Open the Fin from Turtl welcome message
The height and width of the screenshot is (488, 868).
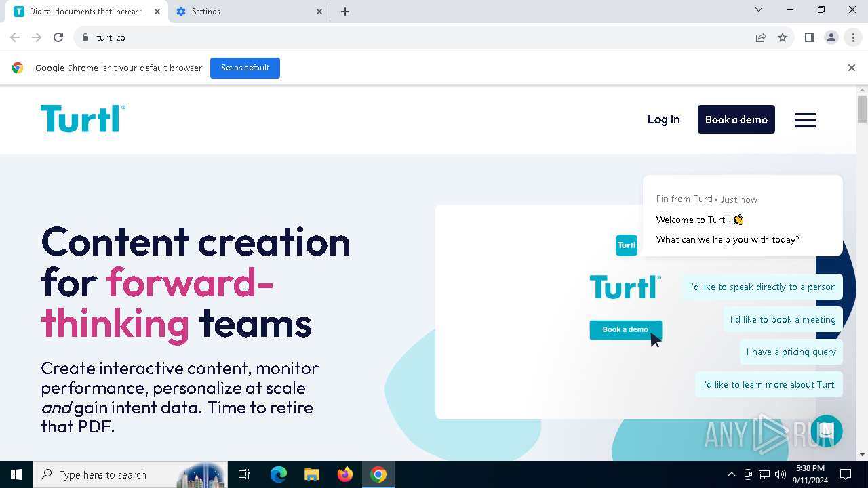[x=743, y=216]
